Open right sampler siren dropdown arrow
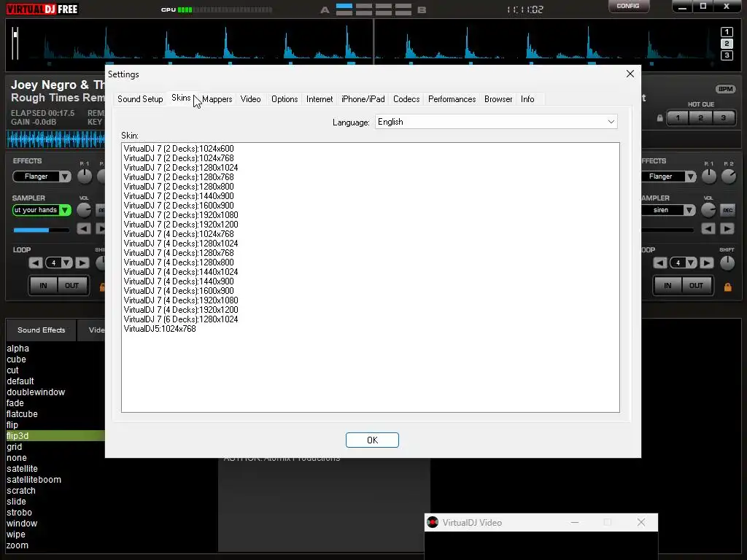 pyautogui.click(x=689, y=210)
